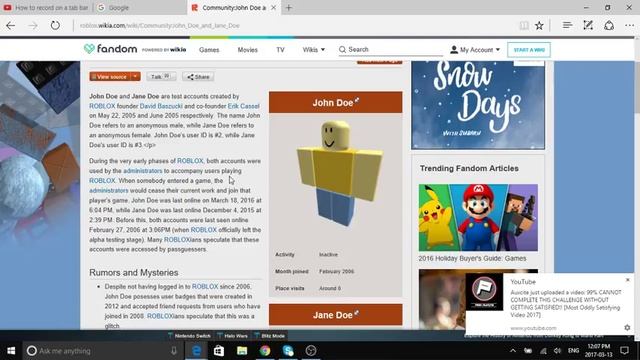Add page to favorites star icon

pyautogui.click(x=539, y=25)
